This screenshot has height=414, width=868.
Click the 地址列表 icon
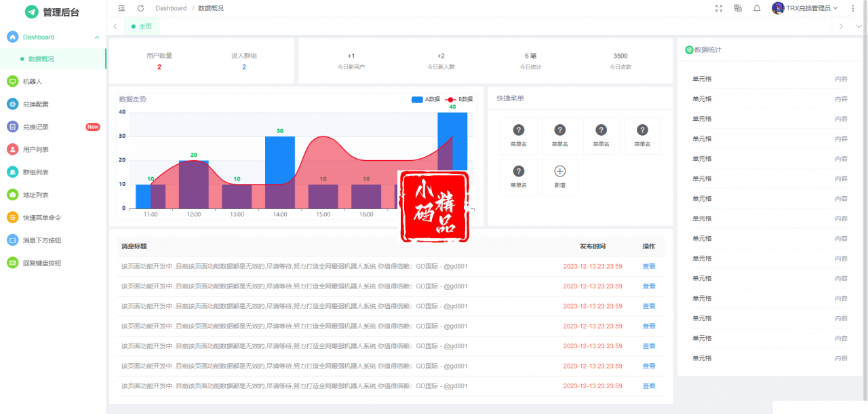coord(12,195)
